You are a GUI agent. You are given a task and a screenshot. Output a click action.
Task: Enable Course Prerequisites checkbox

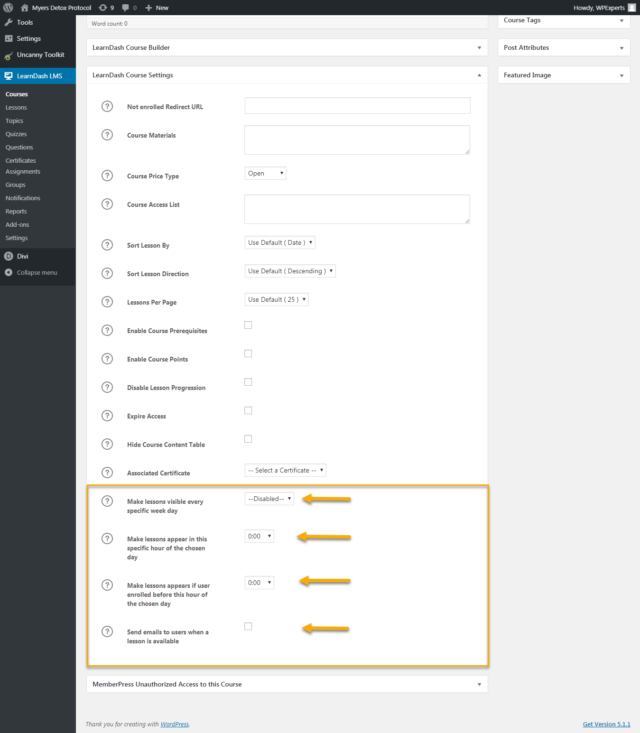coord(248,325)
